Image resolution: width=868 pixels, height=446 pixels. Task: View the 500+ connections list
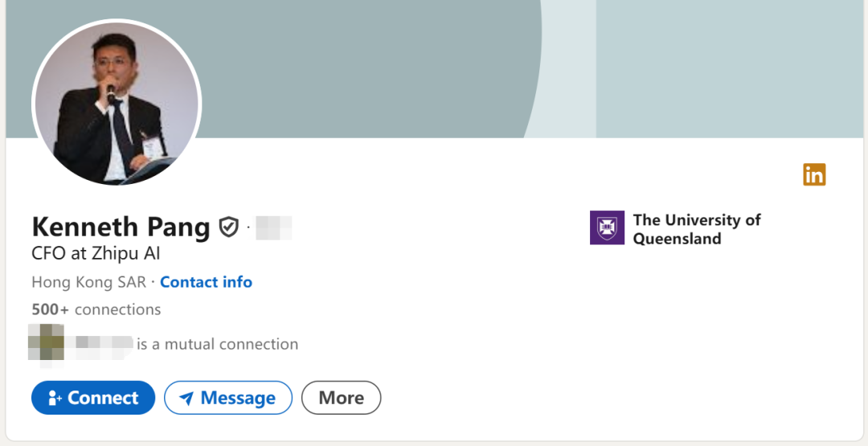point(96,309)
